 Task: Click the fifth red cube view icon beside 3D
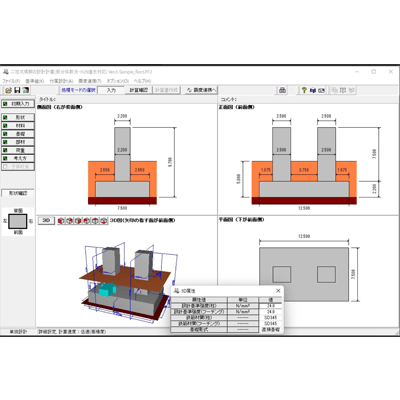pyautogui.click(x=95, y=221)
